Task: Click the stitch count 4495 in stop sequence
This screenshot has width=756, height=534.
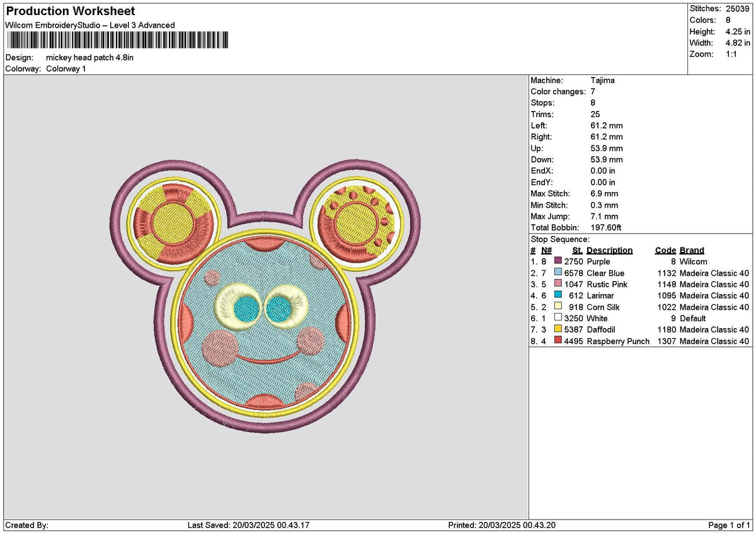Action: coord(574,341)
